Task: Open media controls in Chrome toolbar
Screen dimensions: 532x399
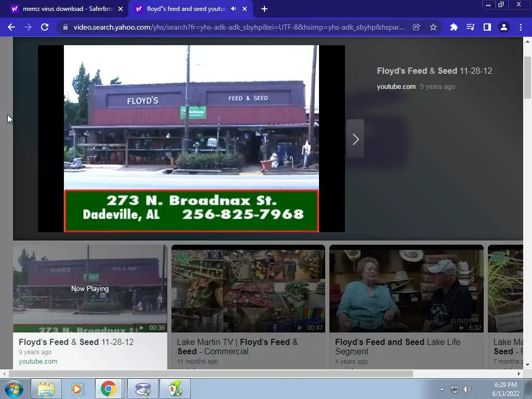Action: (x=470, y=27)
